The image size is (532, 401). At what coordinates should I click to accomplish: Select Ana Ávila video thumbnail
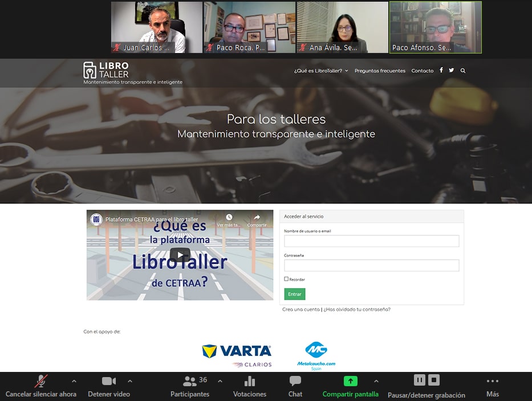(x=343, y=27)
